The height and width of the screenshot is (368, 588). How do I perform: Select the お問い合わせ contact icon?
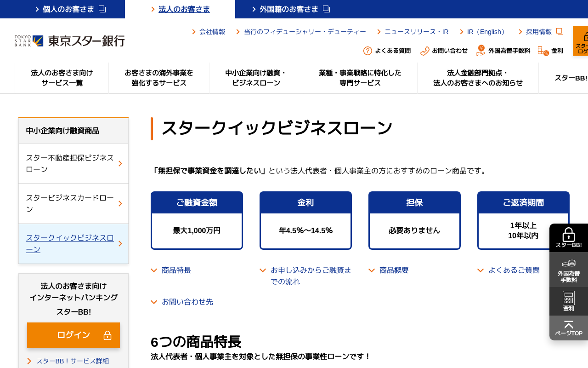(x=424, y=51)
